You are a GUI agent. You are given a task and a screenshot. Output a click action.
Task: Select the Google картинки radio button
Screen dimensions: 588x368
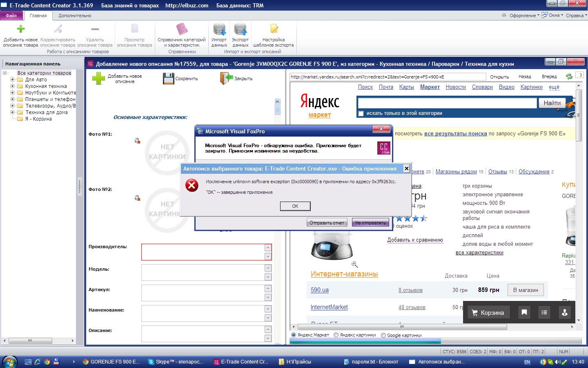(x=383, y=335)
